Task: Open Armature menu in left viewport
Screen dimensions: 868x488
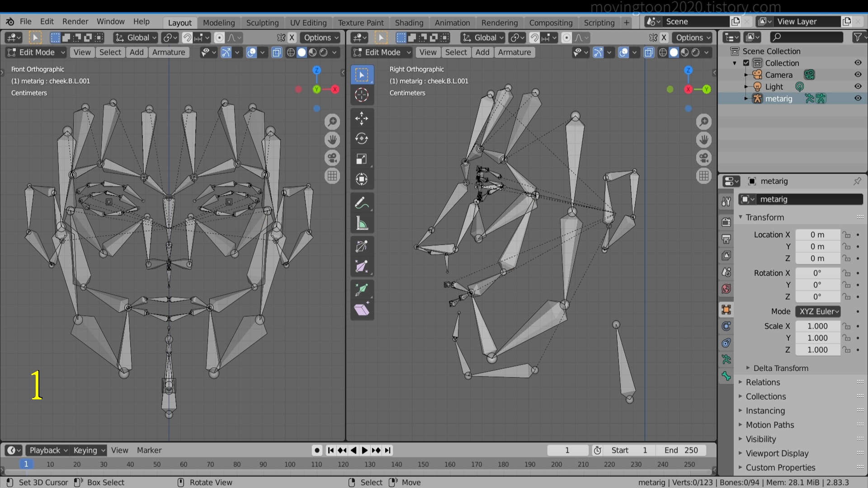Action: pyautogui.click(x=169, y=52)
